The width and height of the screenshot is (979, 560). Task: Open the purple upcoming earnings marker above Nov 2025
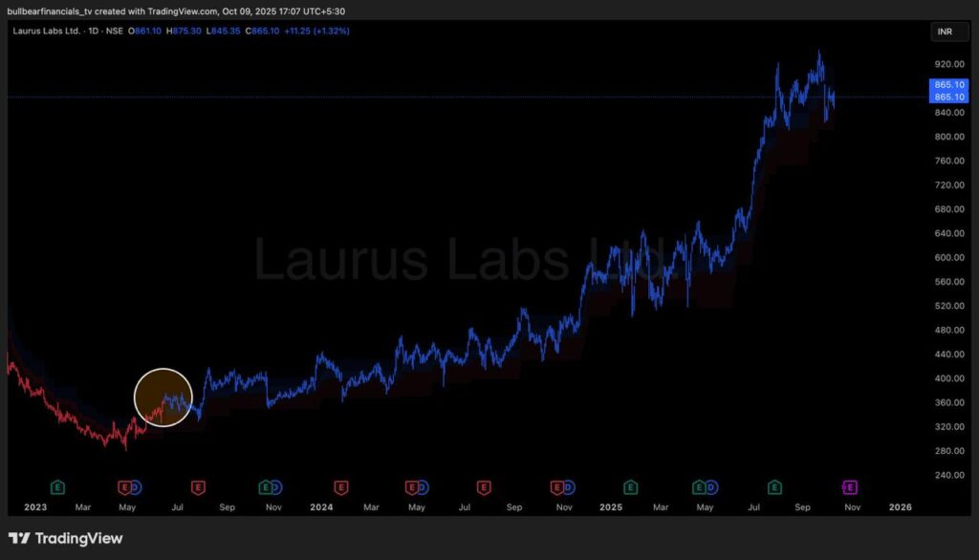pos(850,487)
